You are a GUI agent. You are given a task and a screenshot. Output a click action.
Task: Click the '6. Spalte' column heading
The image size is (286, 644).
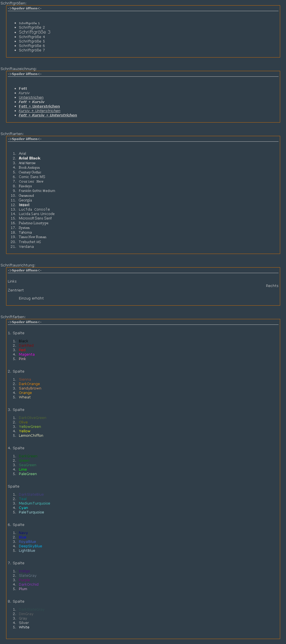(16, 525)
